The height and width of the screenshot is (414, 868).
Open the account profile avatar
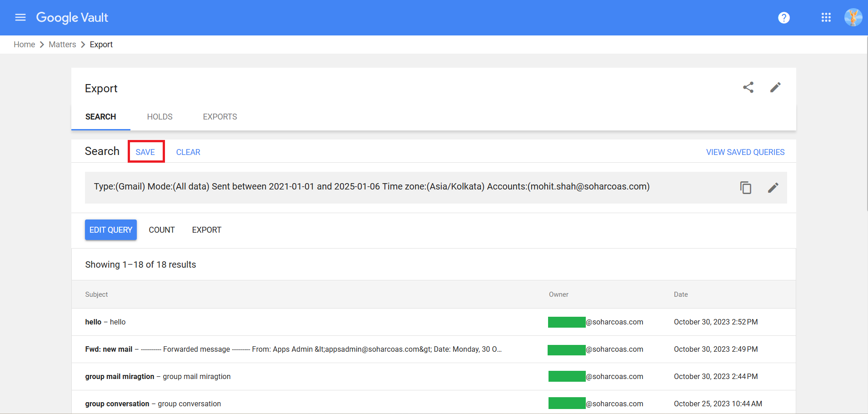(x=853, y=17)
